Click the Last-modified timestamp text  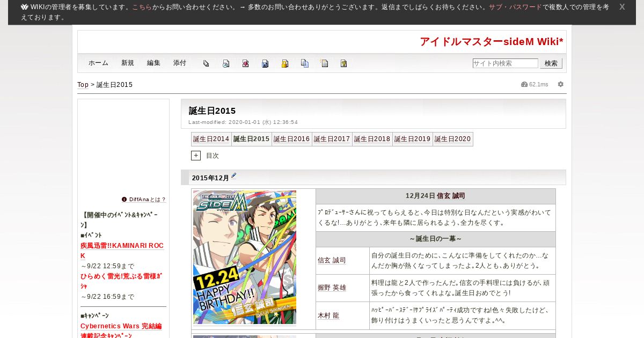(243, 122)
